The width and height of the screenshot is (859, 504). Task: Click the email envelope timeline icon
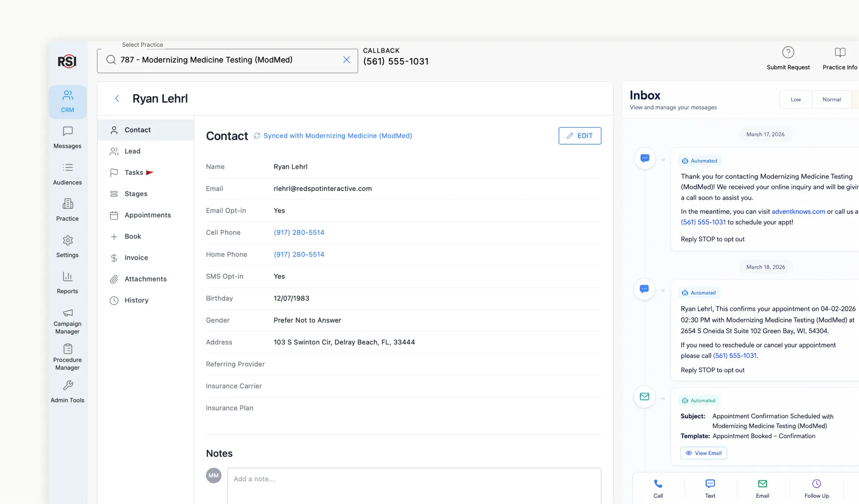[645, 397]
